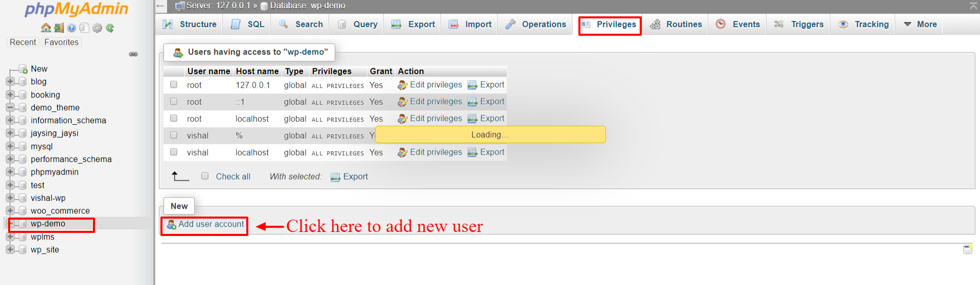Sort by the User name column header
This screenshot has height=285, width=980.
208,72
